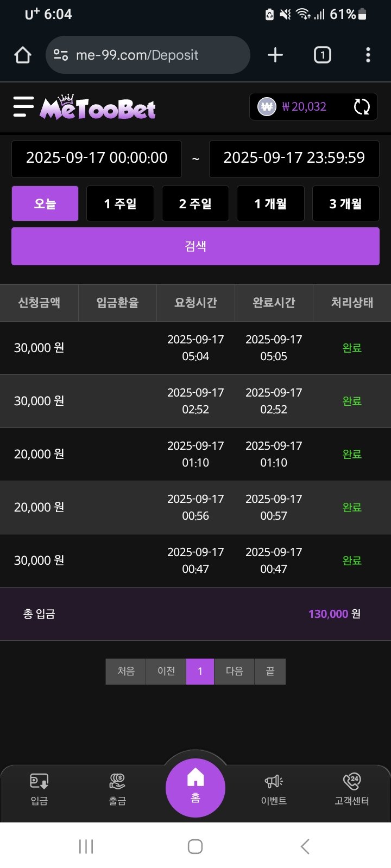Open the end date picker
391x868 pixels.
(294, 158)
